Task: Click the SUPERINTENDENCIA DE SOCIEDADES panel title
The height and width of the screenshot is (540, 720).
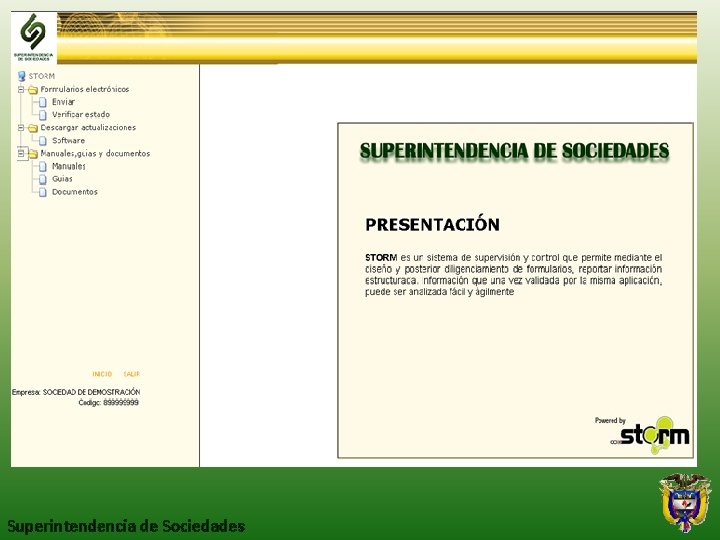Action: coord(514,152)
